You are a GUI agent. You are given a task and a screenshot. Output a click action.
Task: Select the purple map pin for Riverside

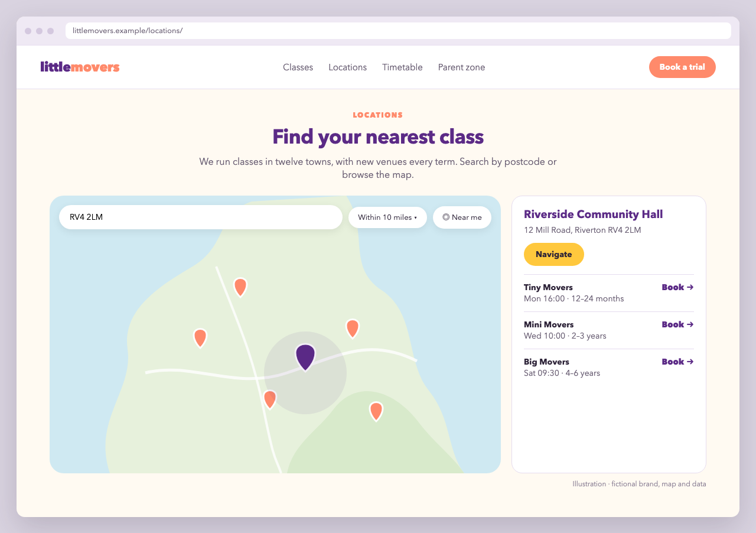(x=305, y=357)
